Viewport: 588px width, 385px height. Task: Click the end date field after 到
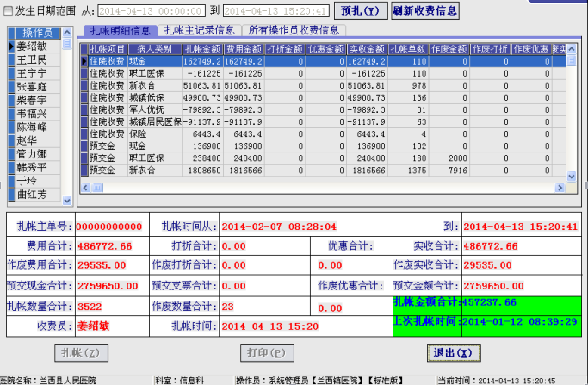275,11
